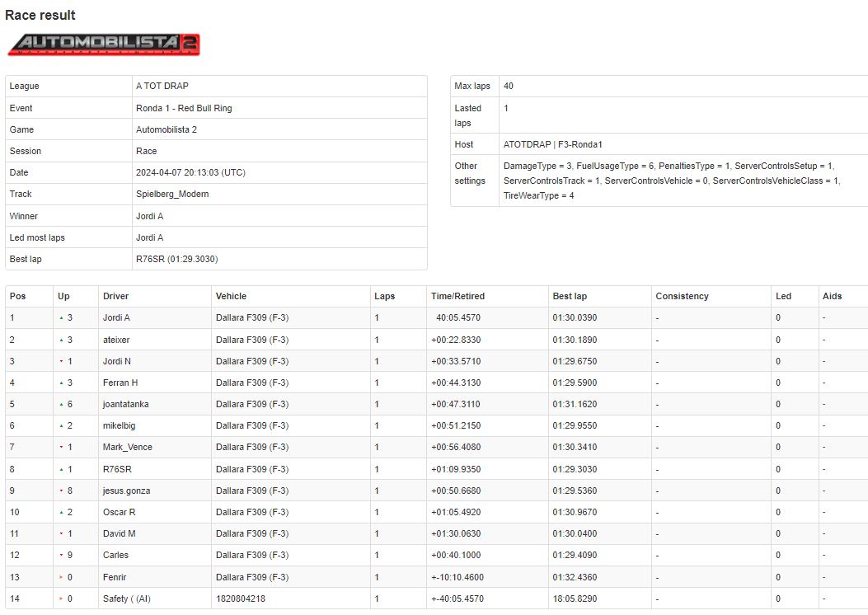Image resolution: width=868 pixels, height=615 pixels.
Task: Click the Led most laps label
Action: (37, 237)
